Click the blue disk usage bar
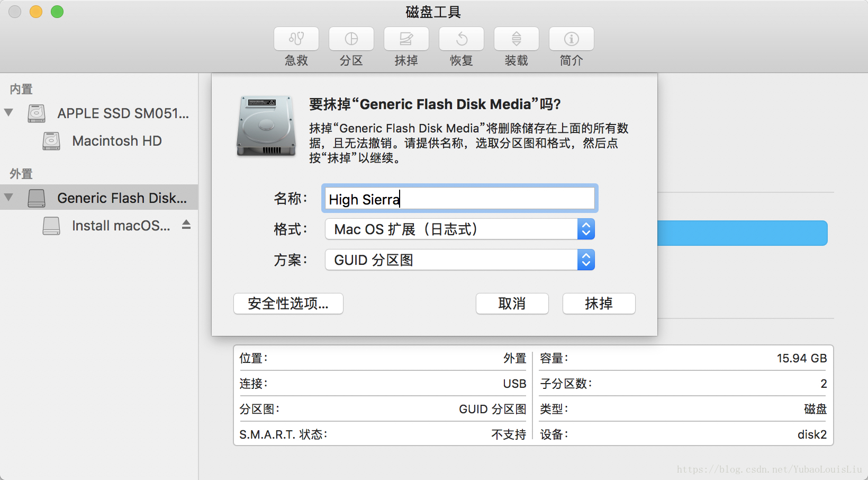Screen dimensions: 868x480 (x=743, y=233)
